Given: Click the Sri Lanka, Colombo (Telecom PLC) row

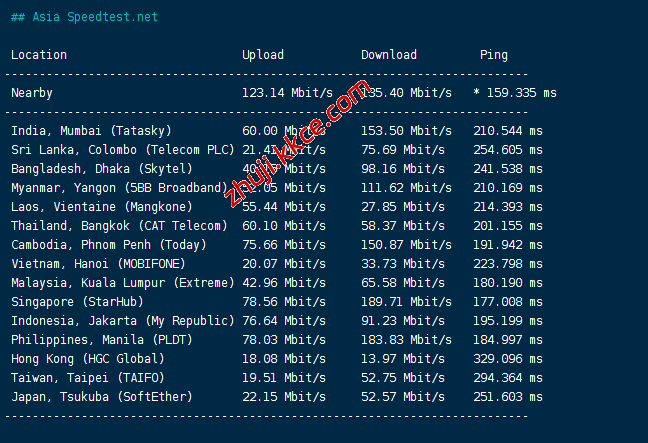Looking at the screenshot, I should coord(119,150).
